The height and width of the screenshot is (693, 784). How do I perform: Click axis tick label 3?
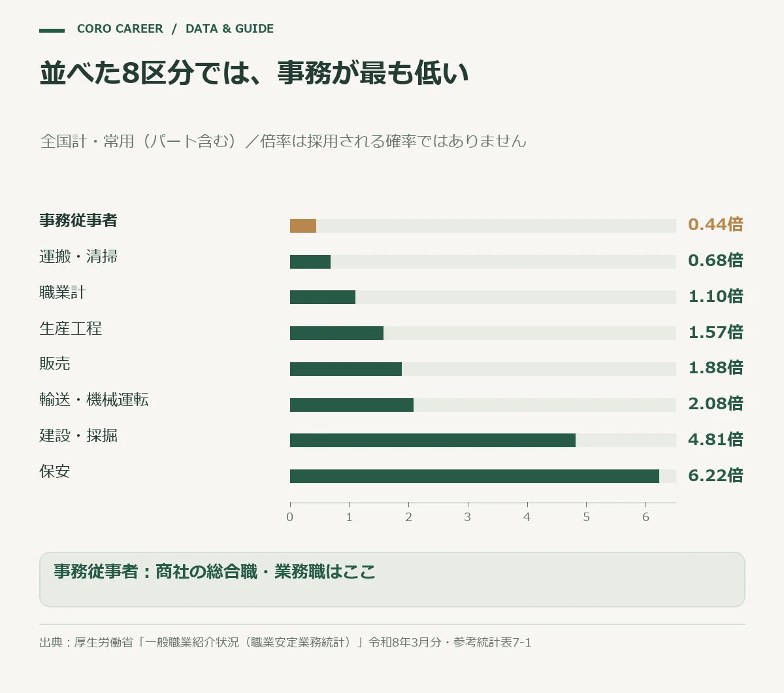pos(468,517)
